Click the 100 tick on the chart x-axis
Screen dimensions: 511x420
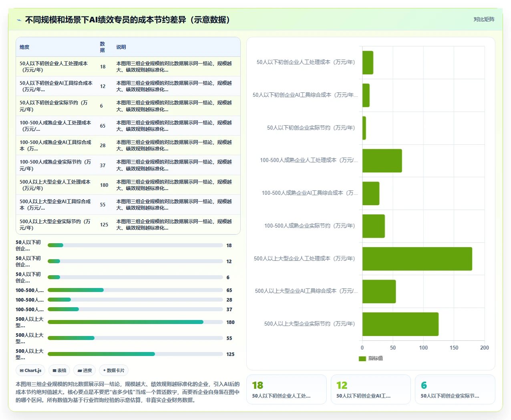423,348
